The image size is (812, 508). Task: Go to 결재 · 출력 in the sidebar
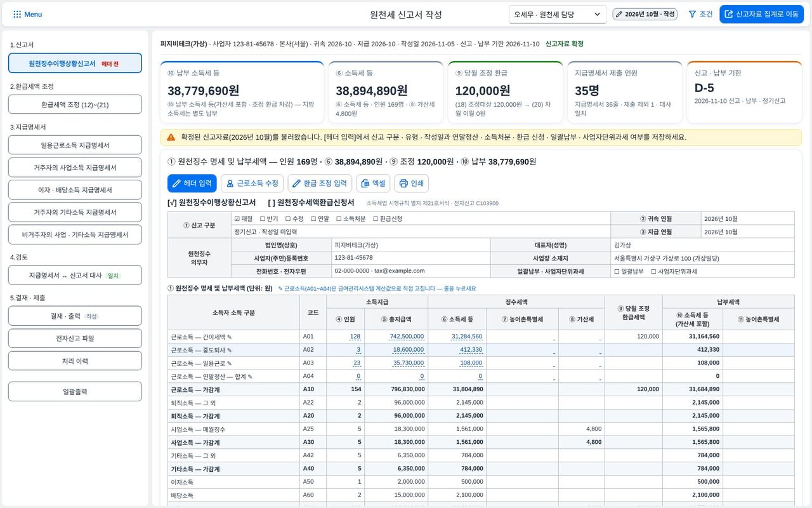click(x=75, y=316)
